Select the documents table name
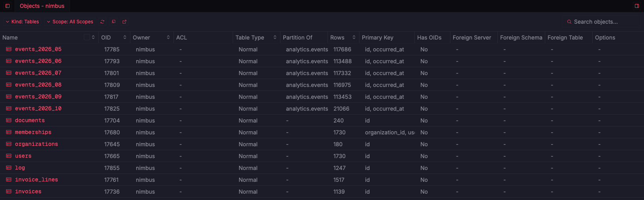The image size is (644, 200). click(30, 120)
